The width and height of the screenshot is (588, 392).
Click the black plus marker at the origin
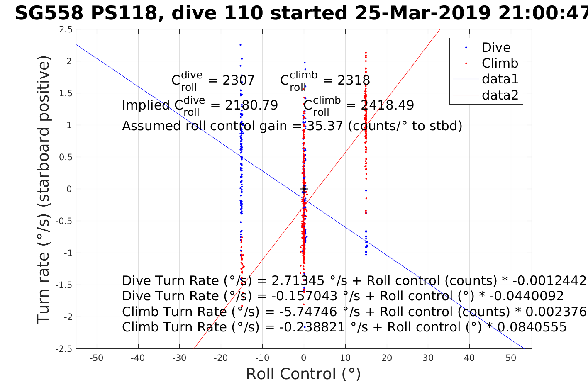[304, 189]
